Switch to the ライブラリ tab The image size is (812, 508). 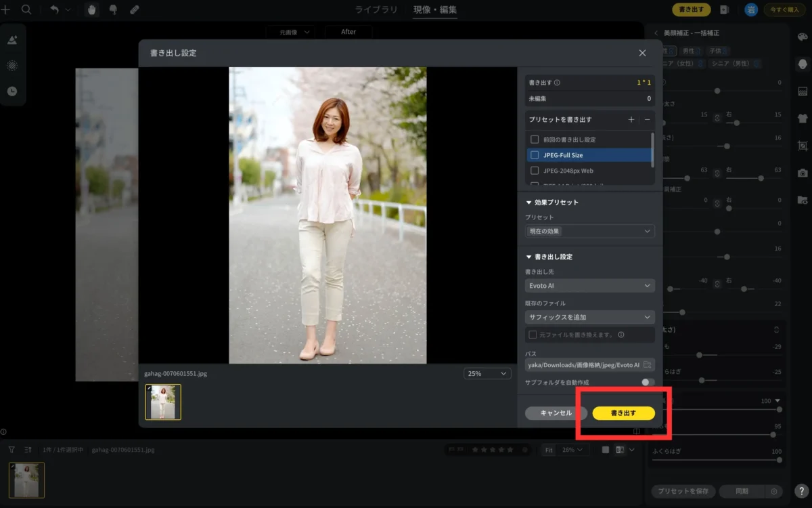pyautogui.click(x=378, y=9)
